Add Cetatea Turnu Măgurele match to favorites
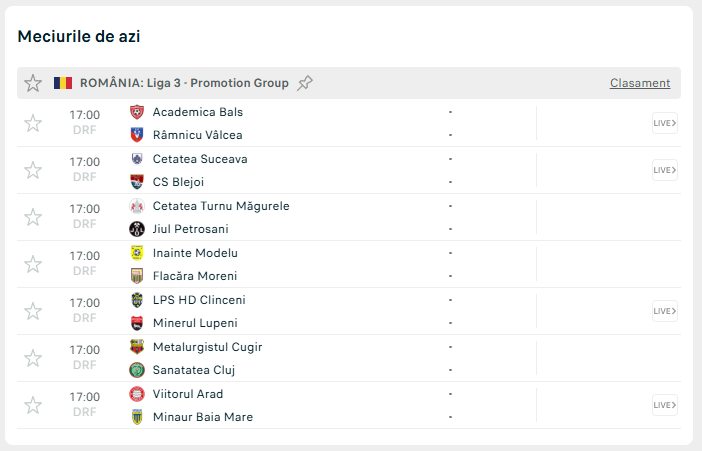This screenshot has width=702, height=451. (33, 217)
